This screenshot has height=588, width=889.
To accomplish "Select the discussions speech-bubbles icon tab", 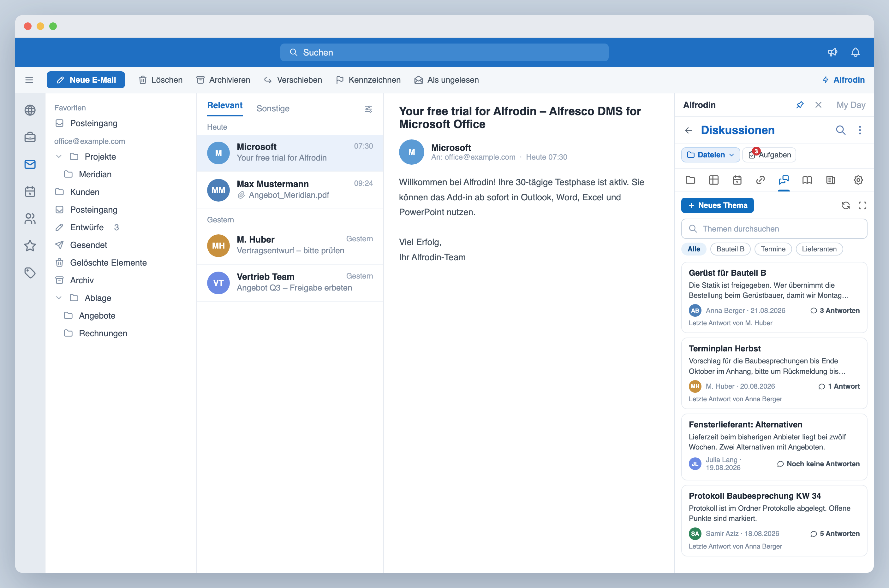I will pyautogui.click(x=784, y=180).
